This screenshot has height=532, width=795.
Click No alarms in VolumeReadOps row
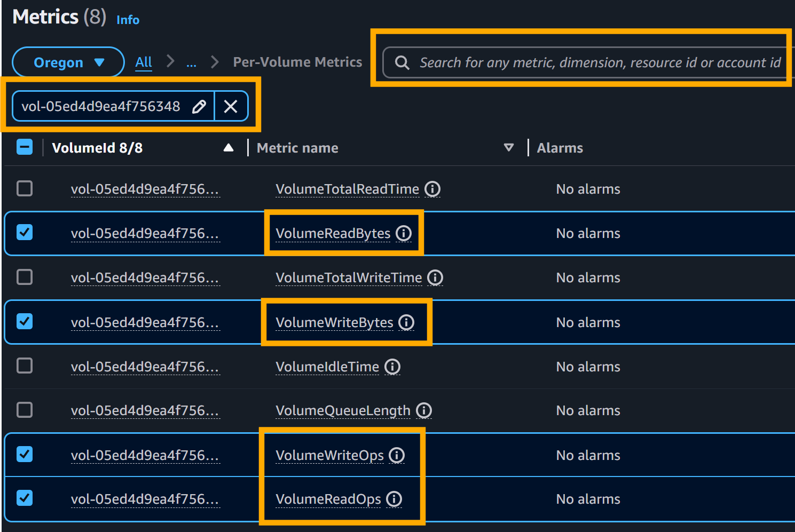pyautogui.click(x=588, y=499)
